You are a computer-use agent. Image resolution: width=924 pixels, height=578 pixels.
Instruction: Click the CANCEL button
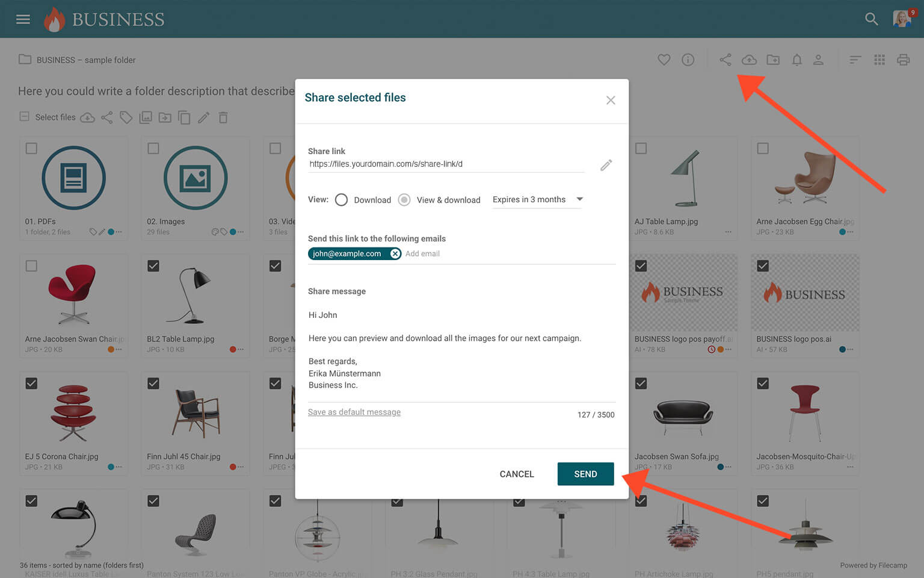[x=517, y=474]
